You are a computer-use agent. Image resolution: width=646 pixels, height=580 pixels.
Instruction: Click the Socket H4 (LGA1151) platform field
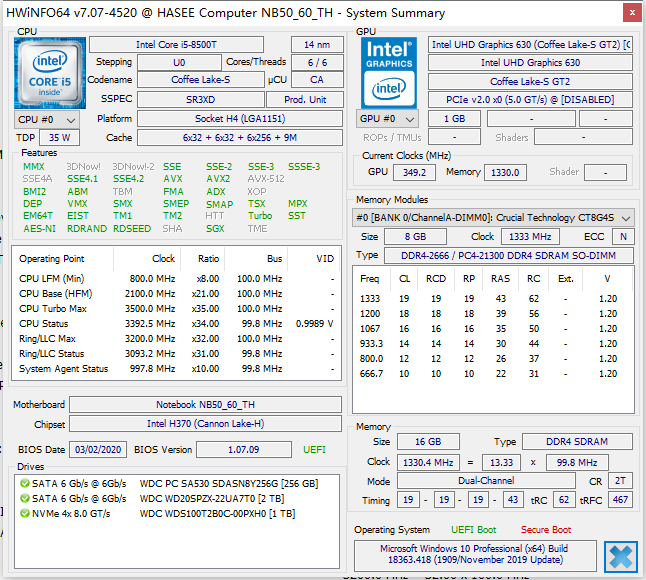pyautogui.click(x=240, y=119)
